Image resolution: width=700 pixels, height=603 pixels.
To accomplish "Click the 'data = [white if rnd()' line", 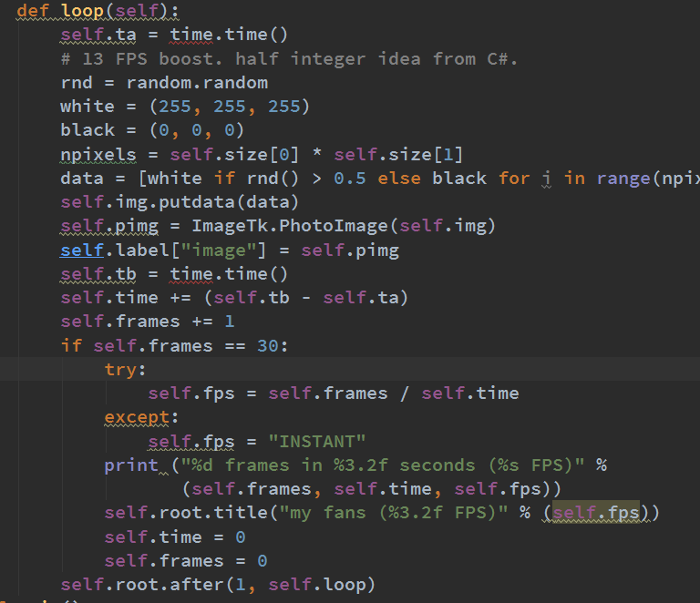I will click(380, 179).
